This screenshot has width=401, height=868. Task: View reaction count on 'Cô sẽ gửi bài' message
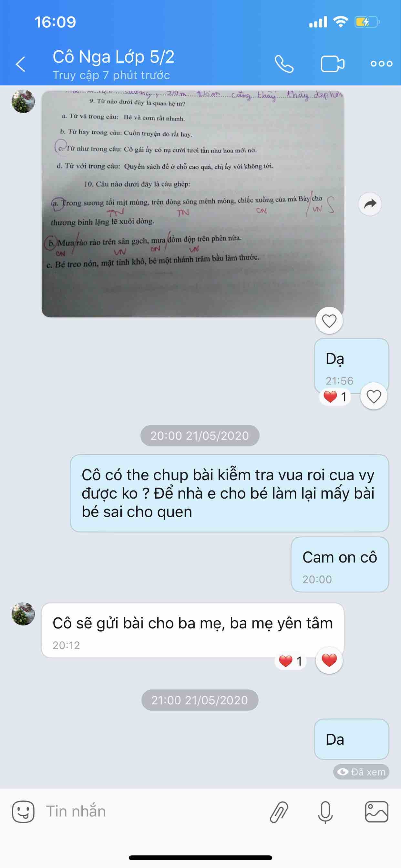291,661
